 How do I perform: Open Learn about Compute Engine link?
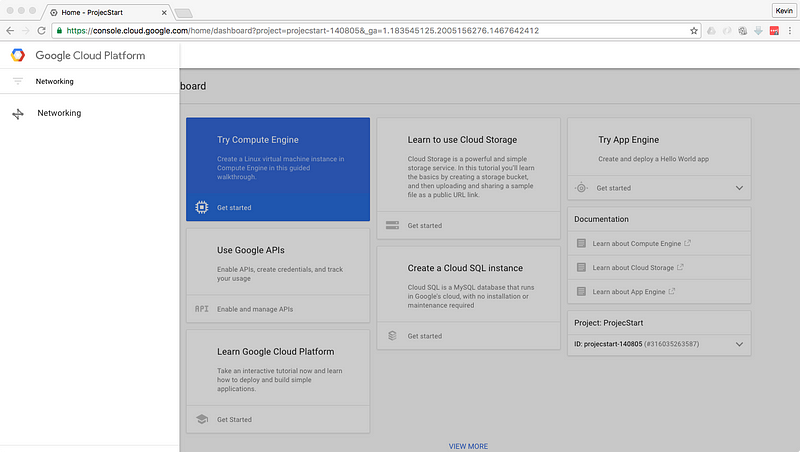[x=636, y=243]
